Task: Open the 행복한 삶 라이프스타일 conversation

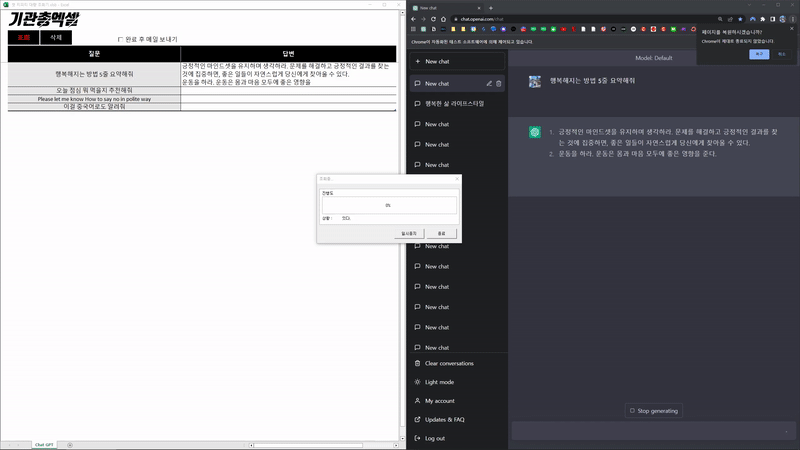Action: click(x=457, y=104)
